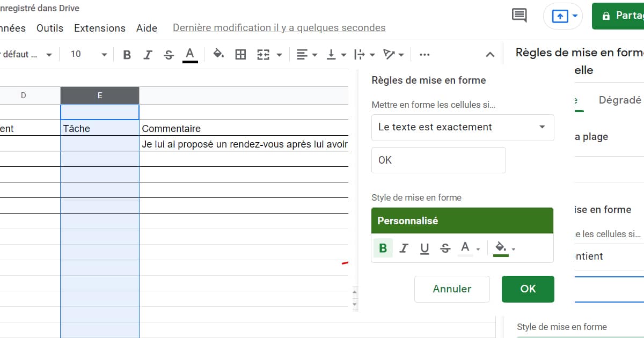Toggle underline in formatting style

click(x=425, y=248)
